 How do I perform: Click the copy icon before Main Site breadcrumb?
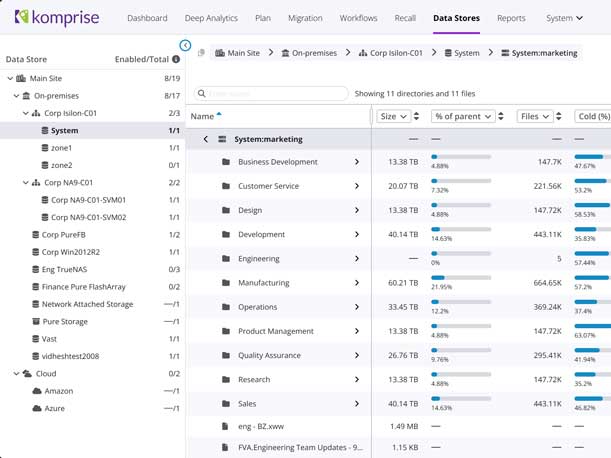point(201,53)
